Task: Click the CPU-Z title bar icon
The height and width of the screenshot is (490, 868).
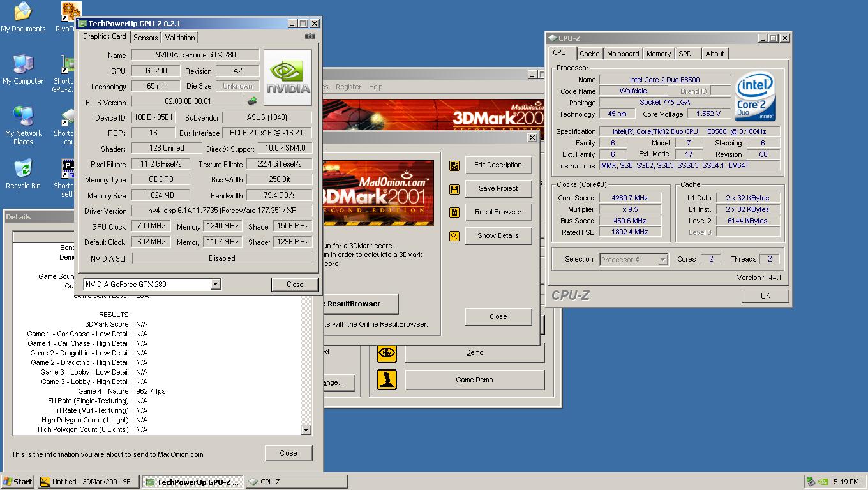Action: click(x=552, y=38)
